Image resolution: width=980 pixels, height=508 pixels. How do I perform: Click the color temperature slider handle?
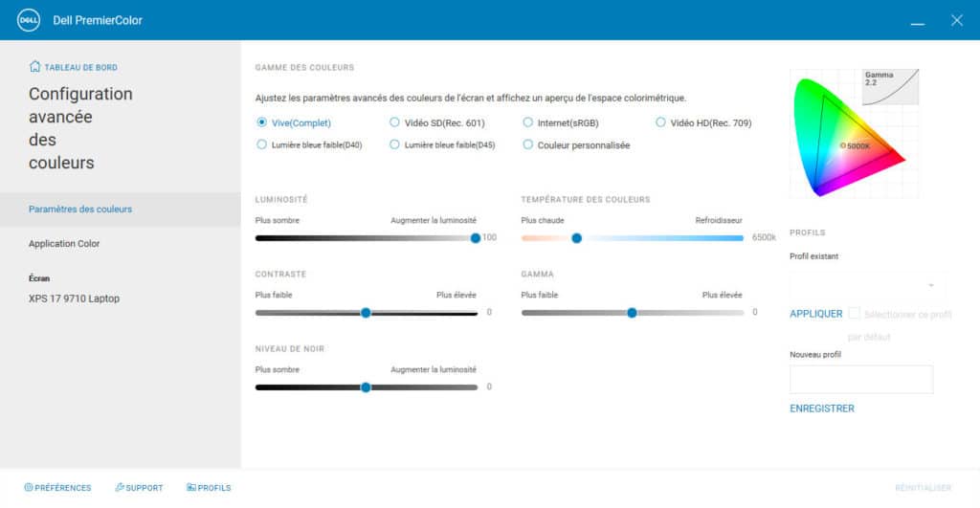pyautogui.click(x=577, y=238)
